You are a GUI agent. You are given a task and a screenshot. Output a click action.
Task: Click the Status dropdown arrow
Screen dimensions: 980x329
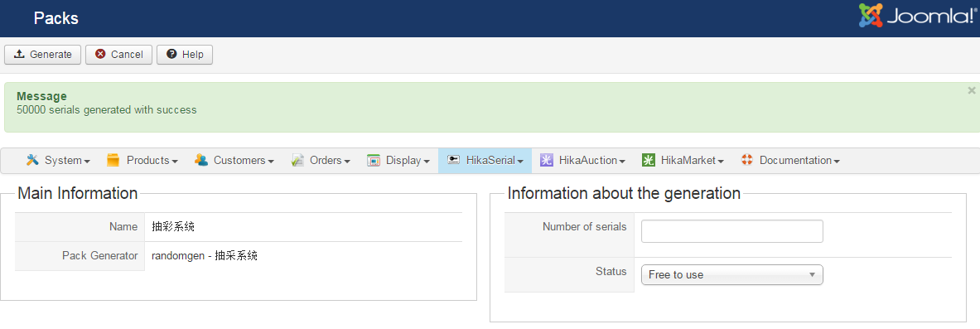click(812, 274)
